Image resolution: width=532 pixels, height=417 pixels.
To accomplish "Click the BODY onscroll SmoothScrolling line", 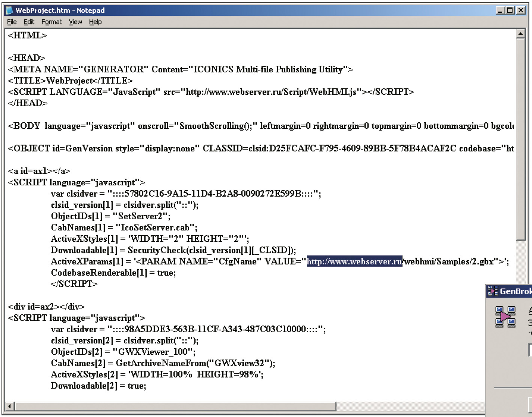I will click(x=261, y=126).
